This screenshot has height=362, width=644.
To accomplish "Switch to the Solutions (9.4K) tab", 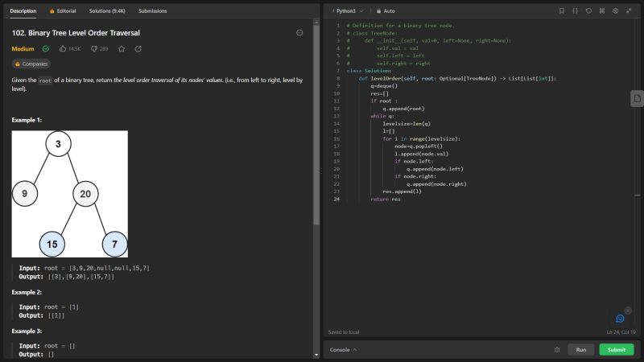I will (106, 11).
